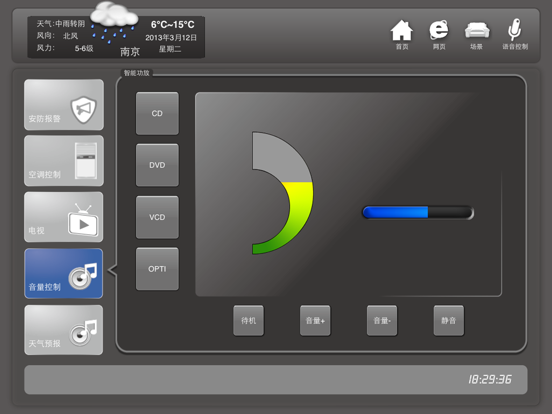Open the 电视 TV tile
Viewport: 552px width, 414px height.
64,217
